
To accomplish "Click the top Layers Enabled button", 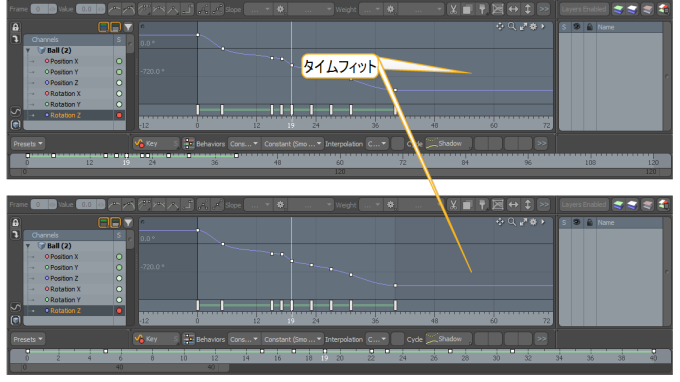I will (584, 9).
